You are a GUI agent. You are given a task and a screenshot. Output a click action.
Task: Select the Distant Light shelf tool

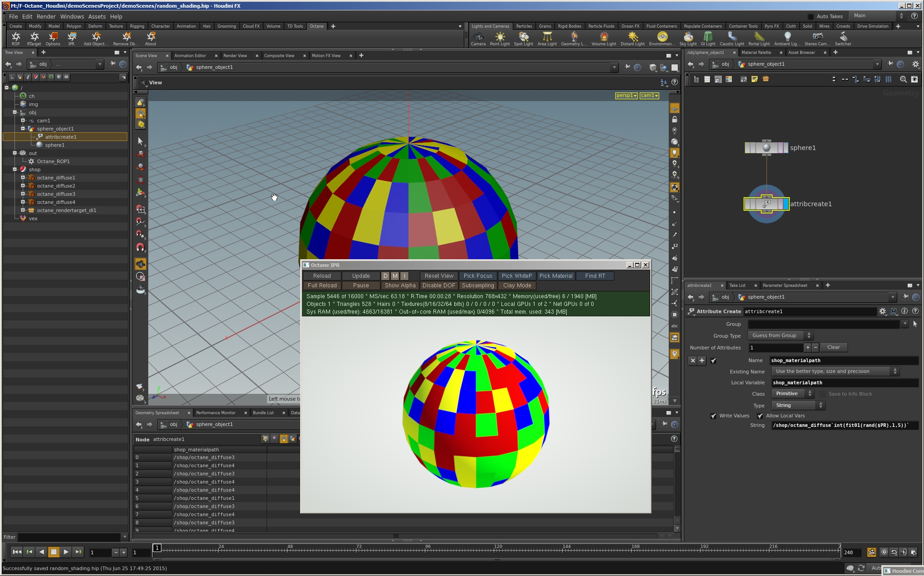click(x=632, y=38)
